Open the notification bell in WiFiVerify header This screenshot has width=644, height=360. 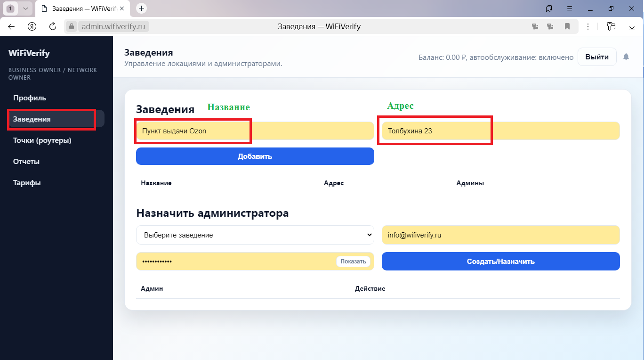point(627,57)
